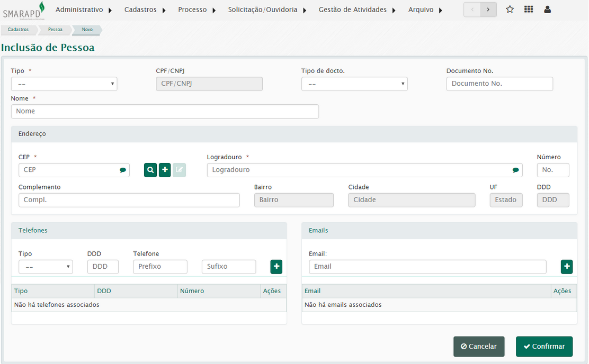589x364 pixels.
Task: Open the phone Tipo dropdown
Action: 46,267
